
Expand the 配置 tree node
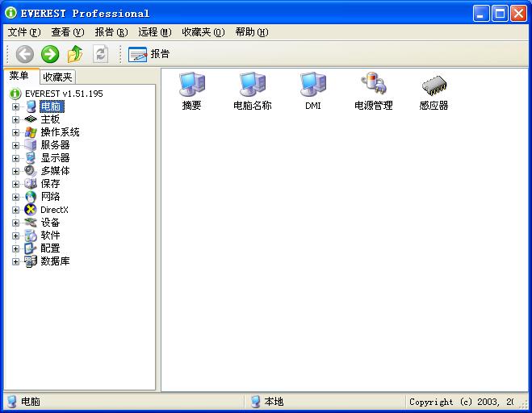pyautogui.click(x=15, y=248)
